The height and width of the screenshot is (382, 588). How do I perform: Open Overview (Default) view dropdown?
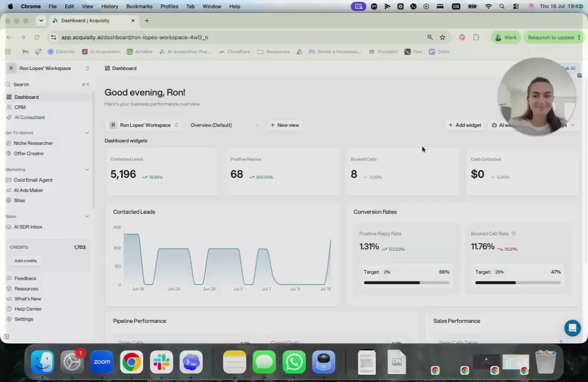tap(224, 125)
